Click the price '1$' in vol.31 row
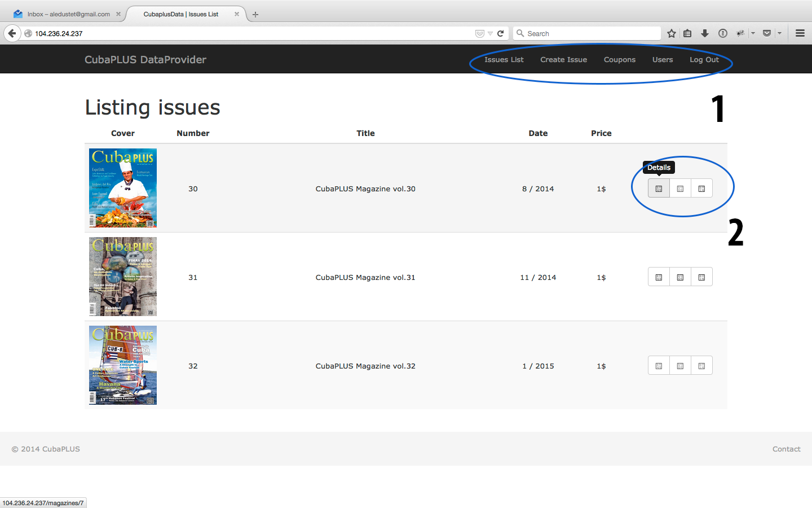This screenshot has height=508, width=812. point(601,277)
